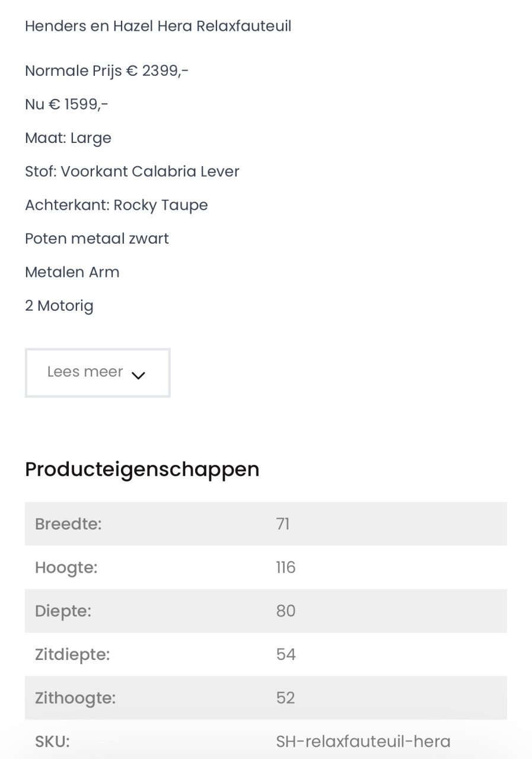
Task: Expand text with the Lees meer chevron
Action: click(x=138, y=375)
